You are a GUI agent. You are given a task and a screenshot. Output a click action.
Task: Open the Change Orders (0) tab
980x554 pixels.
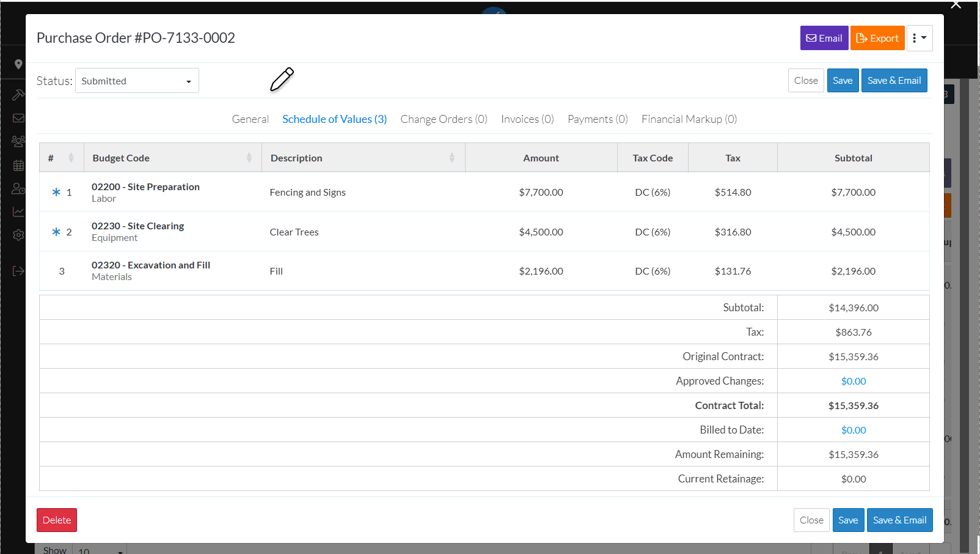(x=444, y=119)
